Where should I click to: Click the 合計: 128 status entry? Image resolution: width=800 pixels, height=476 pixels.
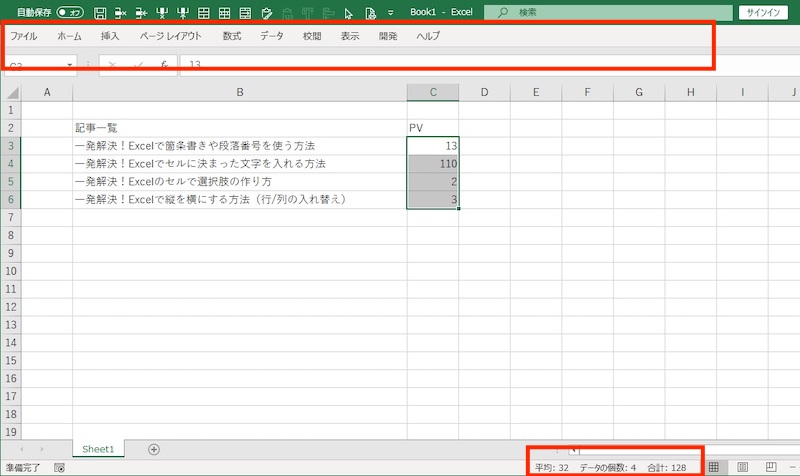(667, 468)
